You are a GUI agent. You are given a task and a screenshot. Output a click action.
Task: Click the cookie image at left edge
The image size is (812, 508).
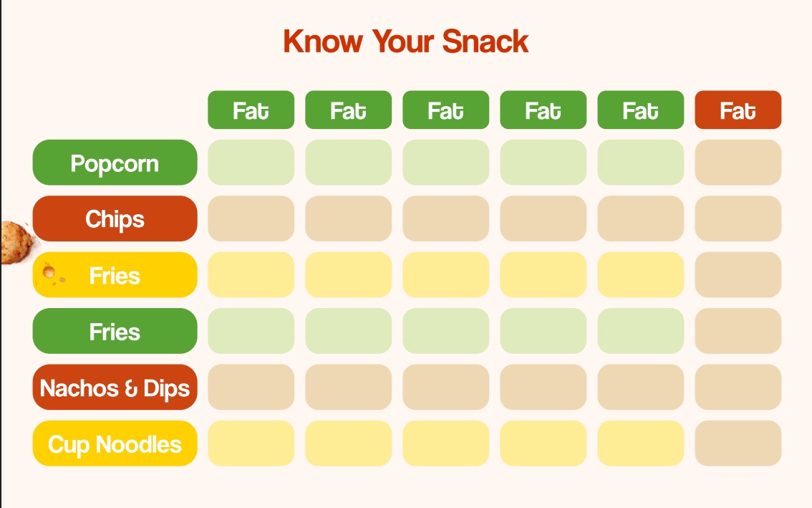pos(18,242)
